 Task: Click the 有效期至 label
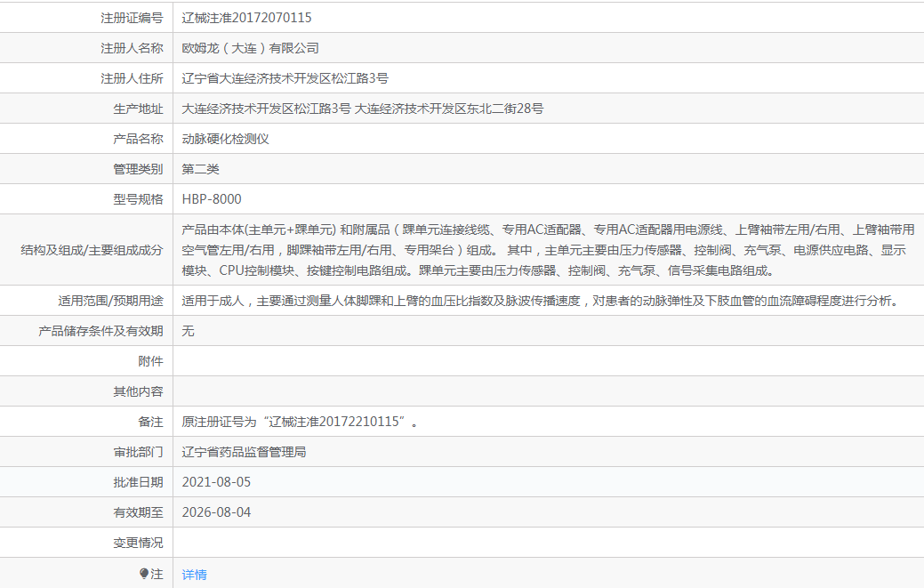pos(138,512)
